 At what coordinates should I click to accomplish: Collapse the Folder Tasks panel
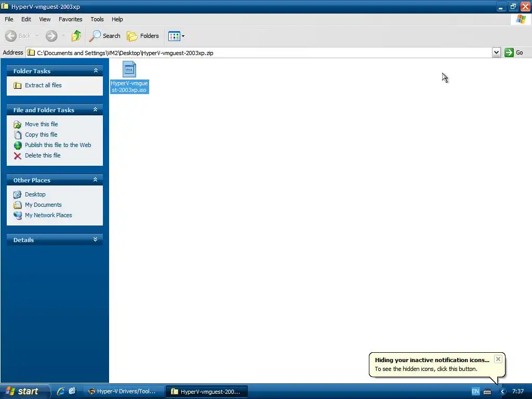(96, 71)
